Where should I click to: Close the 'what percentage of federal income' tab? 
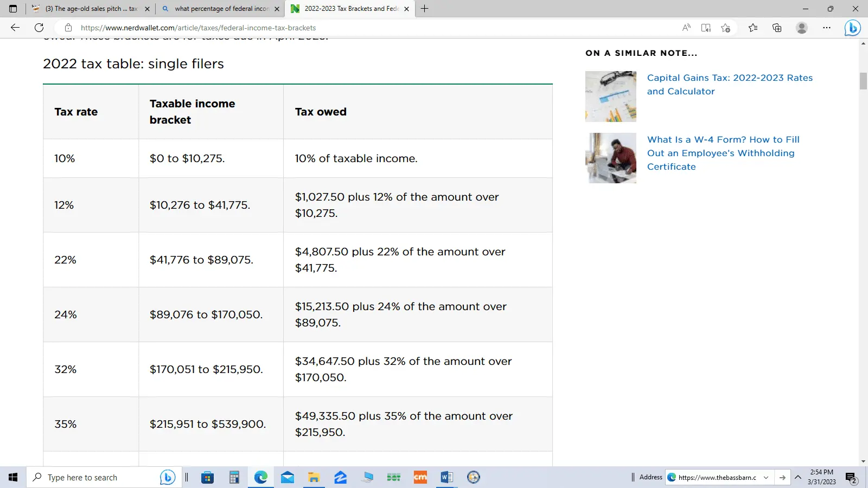coord(277,9)
